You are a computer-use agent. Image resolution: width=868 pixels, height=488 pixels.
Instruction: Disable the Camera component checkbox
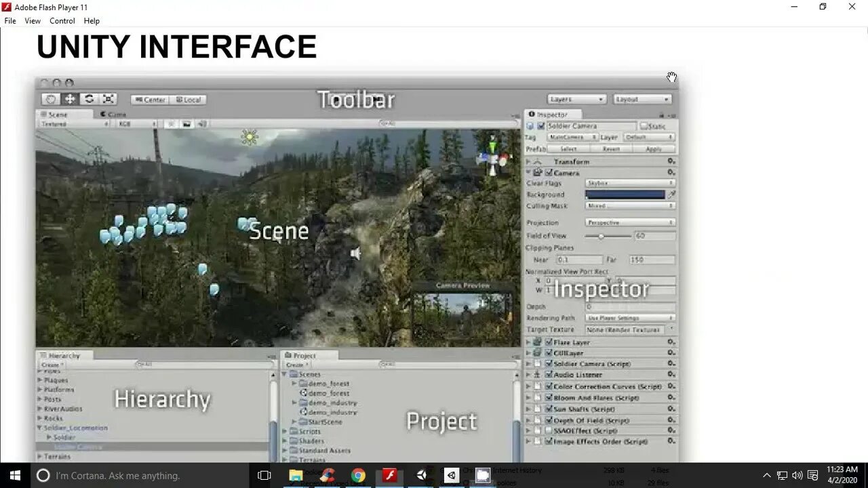(549, 173)
